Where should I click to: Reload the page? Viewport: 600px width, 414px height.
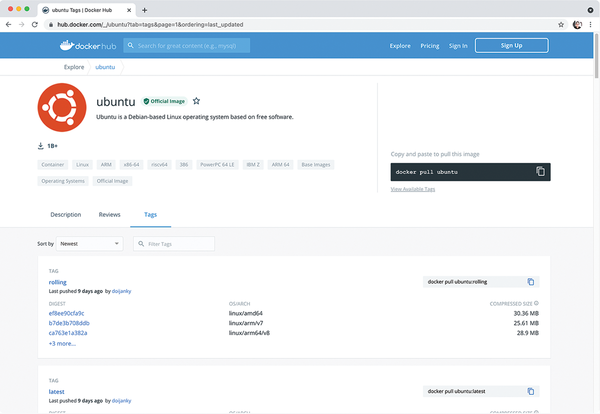tap(34, 24)
